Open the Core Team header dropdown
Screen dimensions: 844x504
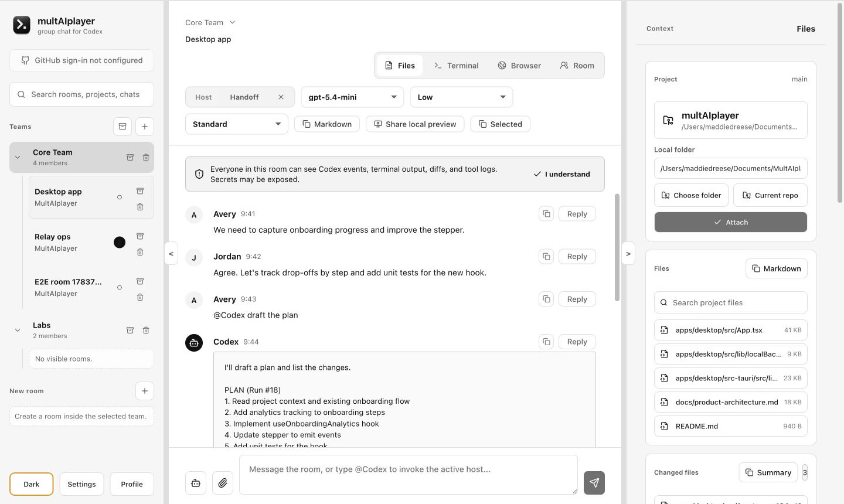[x=210, y=22]
